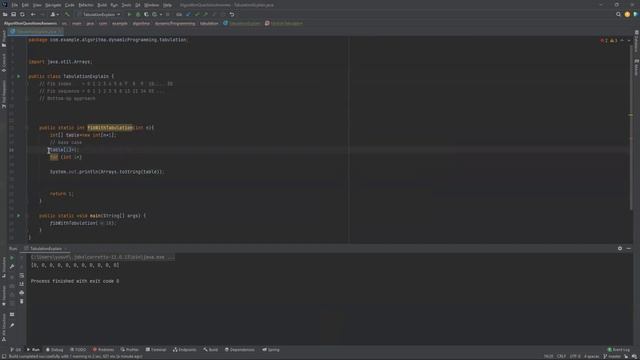The width and height of the screenshot is (640, 360).
Task: Open the Problems tool window button
Action: [x=103, y=350]
